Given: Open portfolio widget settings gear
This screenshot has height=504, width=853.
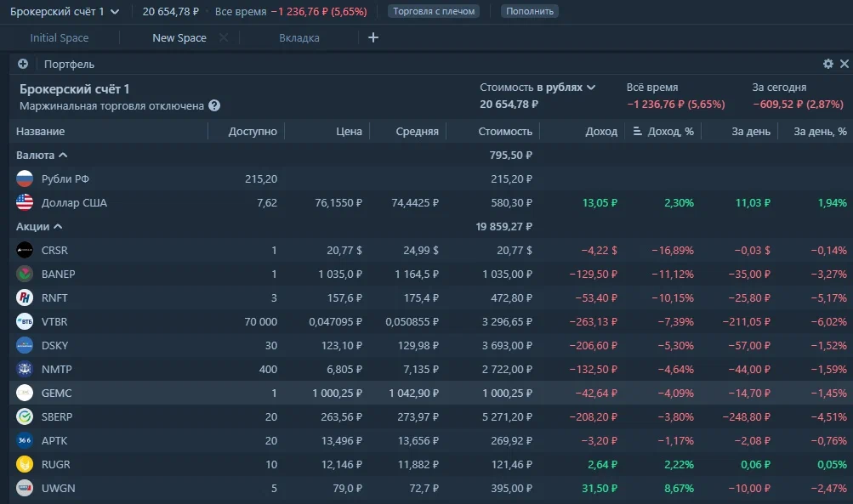Looking at the screenshot, I should click(827, 64).
